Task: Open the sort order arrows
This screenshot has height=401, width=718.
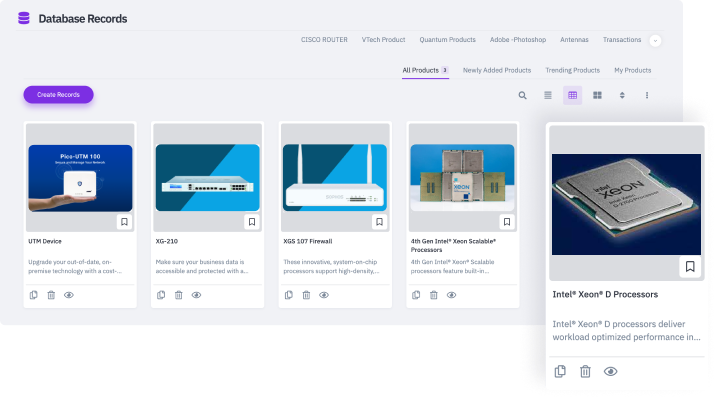Action: pyautogui.click(x=622, y=95)
